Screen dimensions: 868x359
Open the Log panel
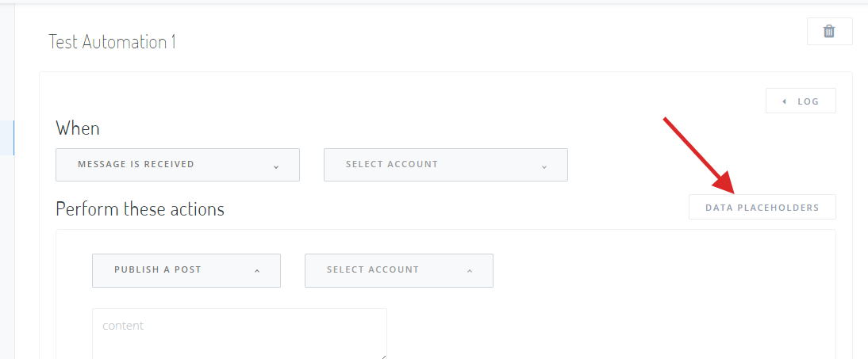[801, 101]
